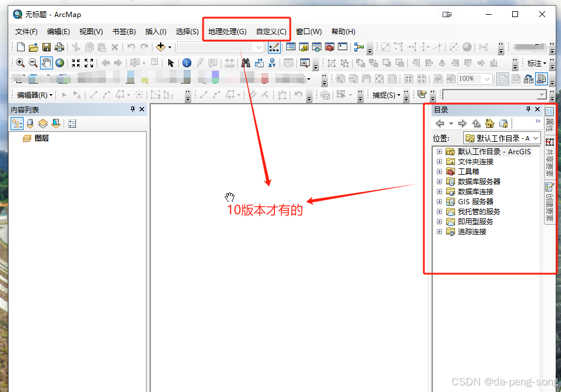Image resolution: width=561 pixels, height=392 pixels.
Task: Save the map with the floppy icon
Action: coord(46,47)
